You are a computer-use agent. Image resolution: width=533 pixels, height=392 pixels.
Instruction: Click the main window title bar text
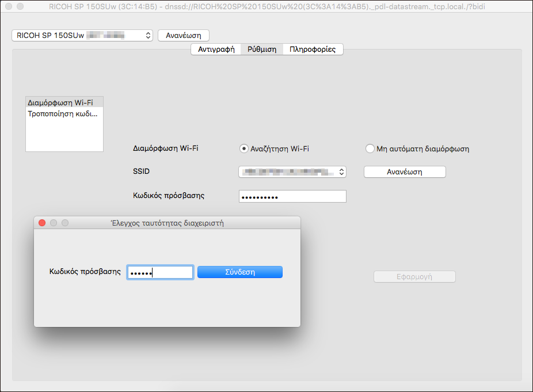click(x=267, y=6)
